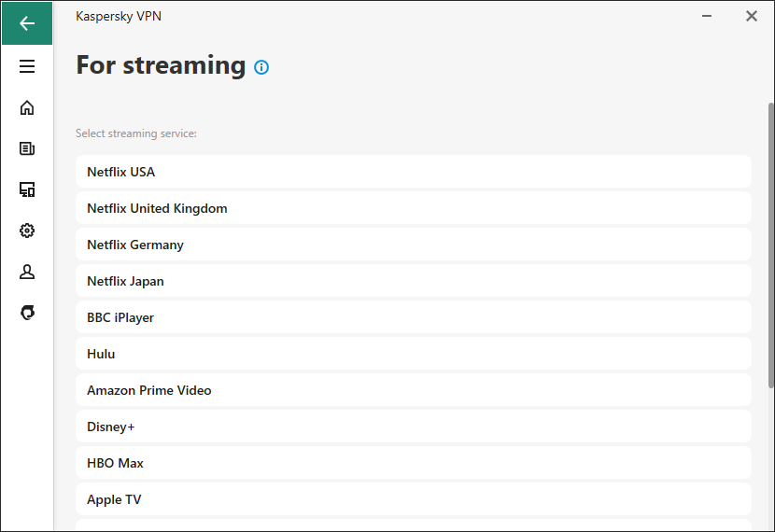Open the news icon in the sidebar
This screenshot has height=532, width=775.
tap(27, 148)
